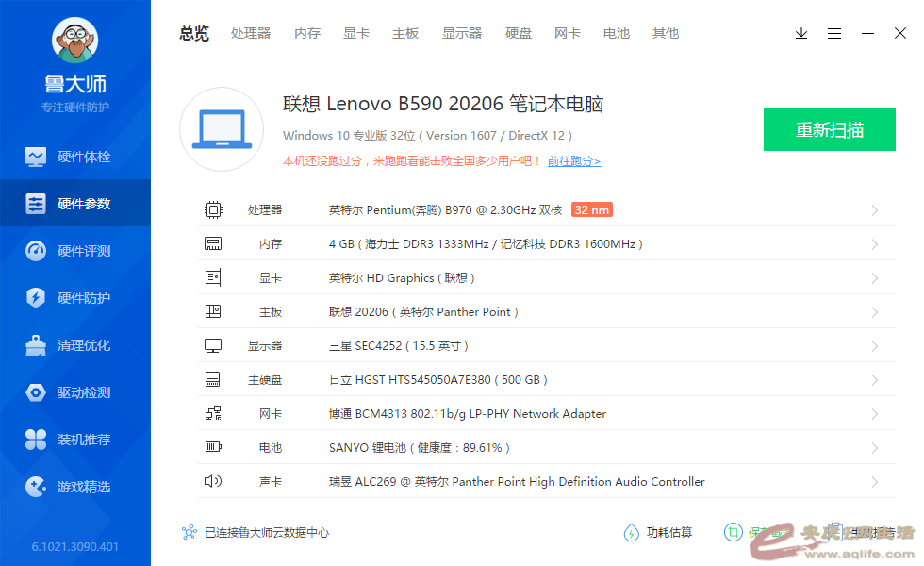Switch to the 显卡 tab
The image size is (924, 566).
356,33
